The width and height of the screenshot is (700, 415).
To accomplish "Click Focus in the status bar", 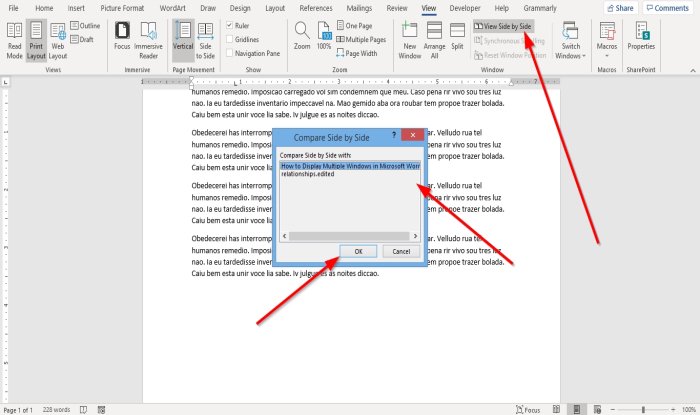I will point(528,410).
